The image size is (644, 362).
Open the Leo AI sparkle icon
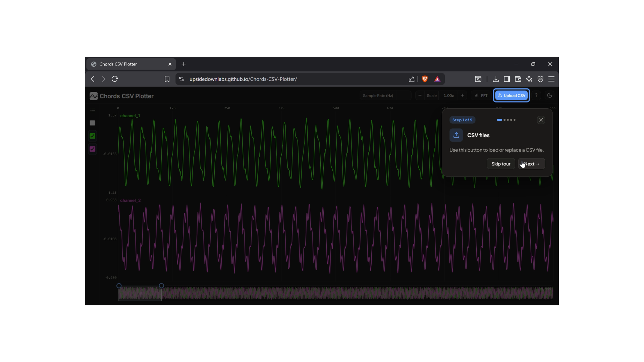(x=529, y=79)
